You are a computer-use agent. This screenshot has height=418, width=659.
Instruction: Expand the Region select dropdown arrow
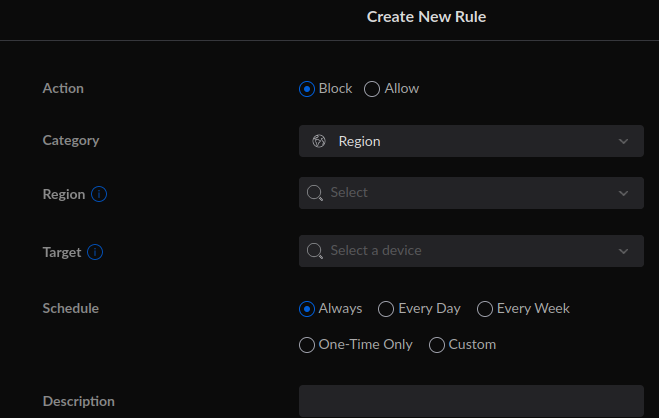(x=624, y=193)
